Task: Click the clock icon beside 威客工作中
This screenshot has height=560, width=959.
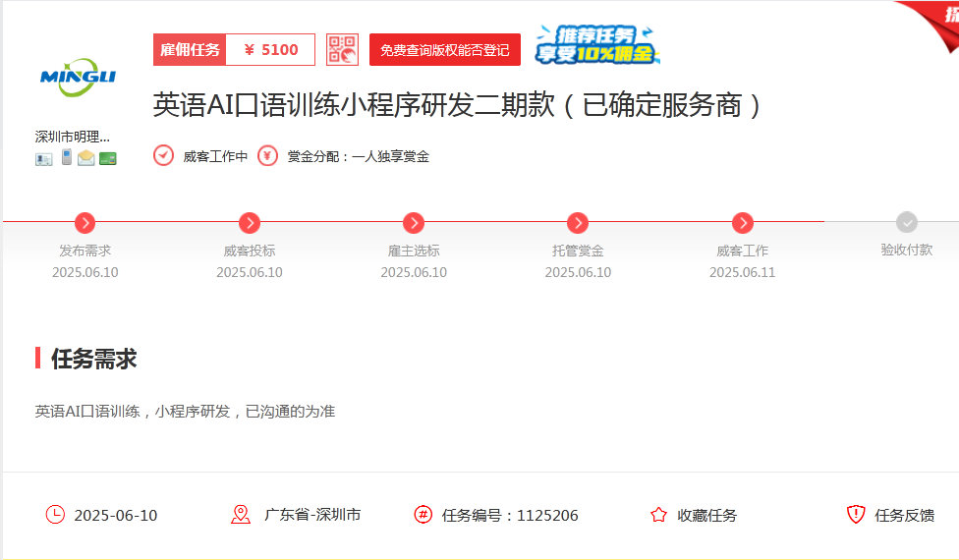Action: 163,156
